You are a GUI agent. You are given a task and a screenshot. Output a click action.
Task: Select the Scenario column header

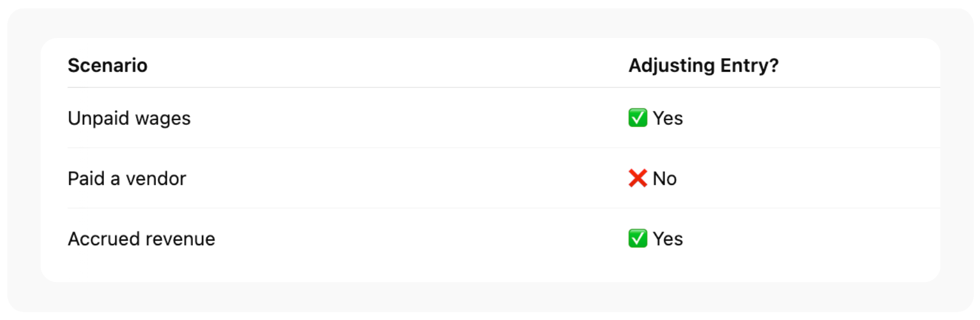pos(107,66)
